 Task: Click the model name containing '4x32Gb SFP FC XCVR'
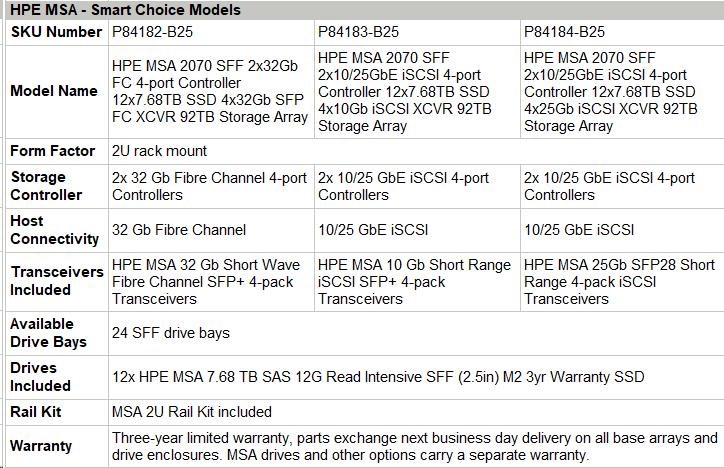tap(209, 91)
